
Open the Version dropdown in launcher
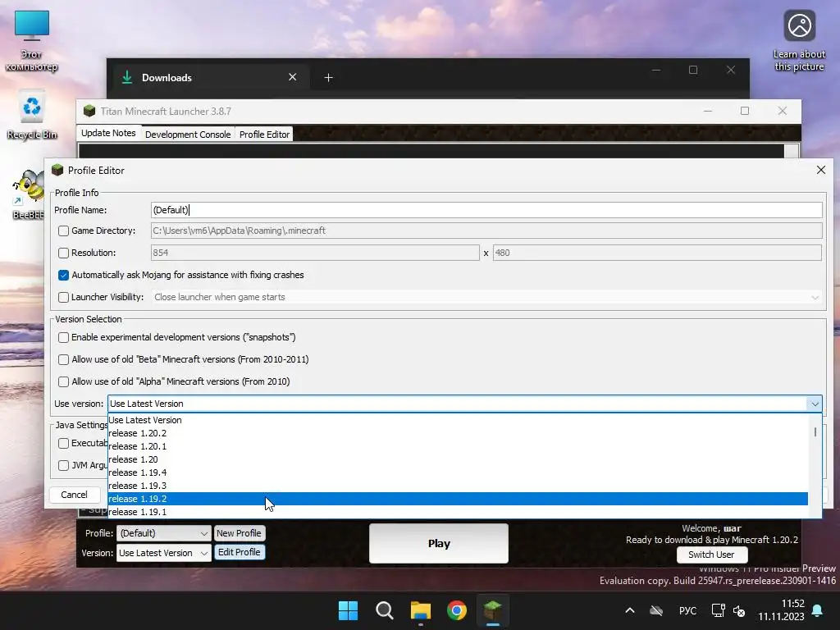[163, 553]
